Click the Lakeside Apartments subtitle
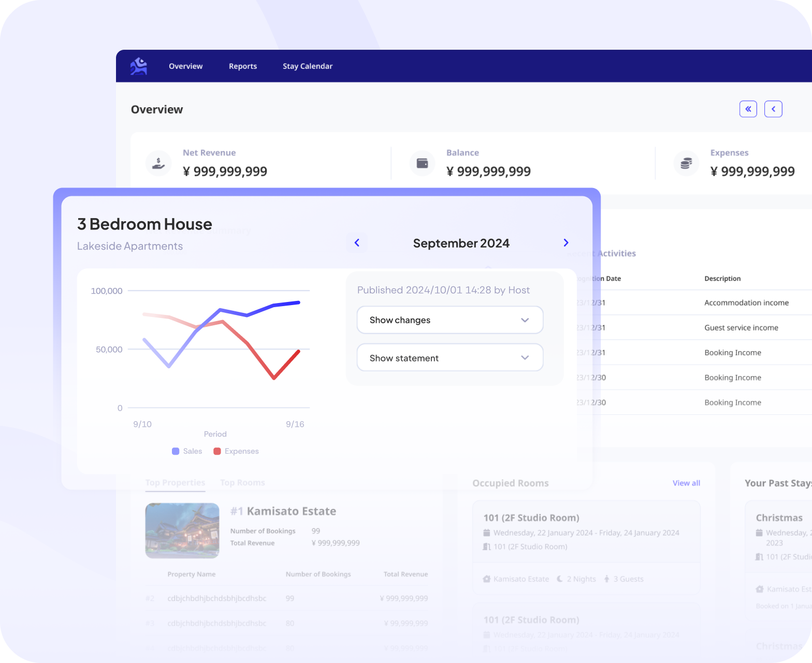Screen dimensions: 812x663 click(130, 246)
